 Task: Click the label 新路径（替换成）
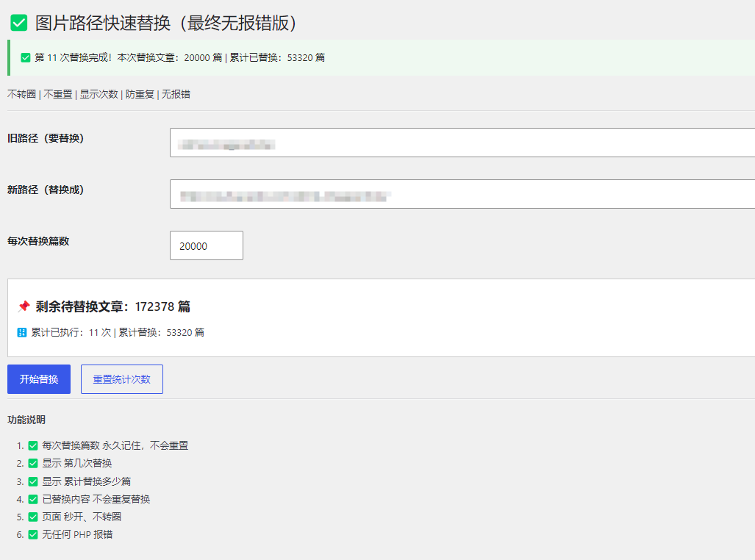coord(46,190)
